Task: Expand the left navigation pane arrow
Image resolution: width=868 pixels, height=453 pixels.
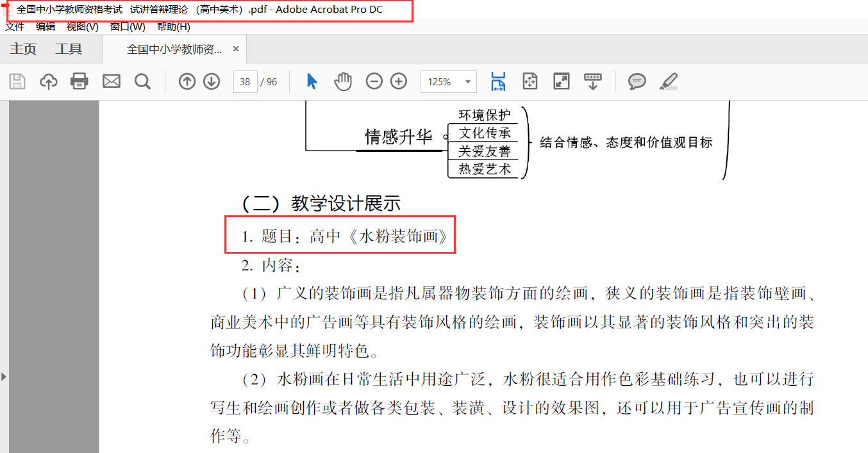Action: pyautogui.click(x=4, y=376)
